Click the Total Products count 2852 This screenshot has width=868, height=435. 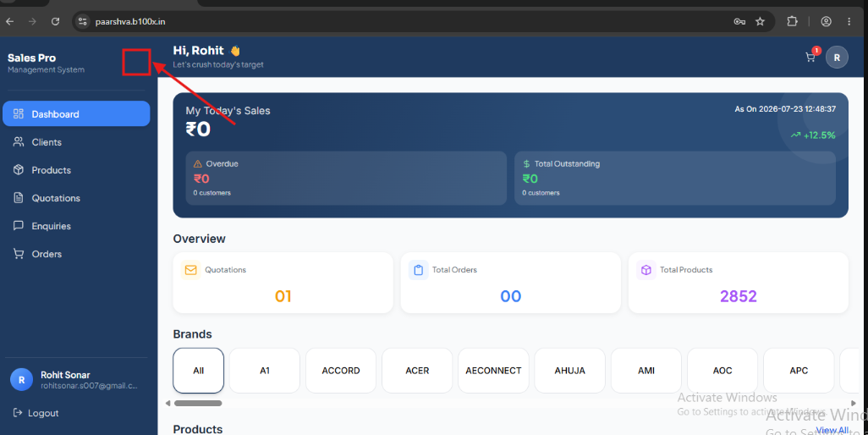739,296
